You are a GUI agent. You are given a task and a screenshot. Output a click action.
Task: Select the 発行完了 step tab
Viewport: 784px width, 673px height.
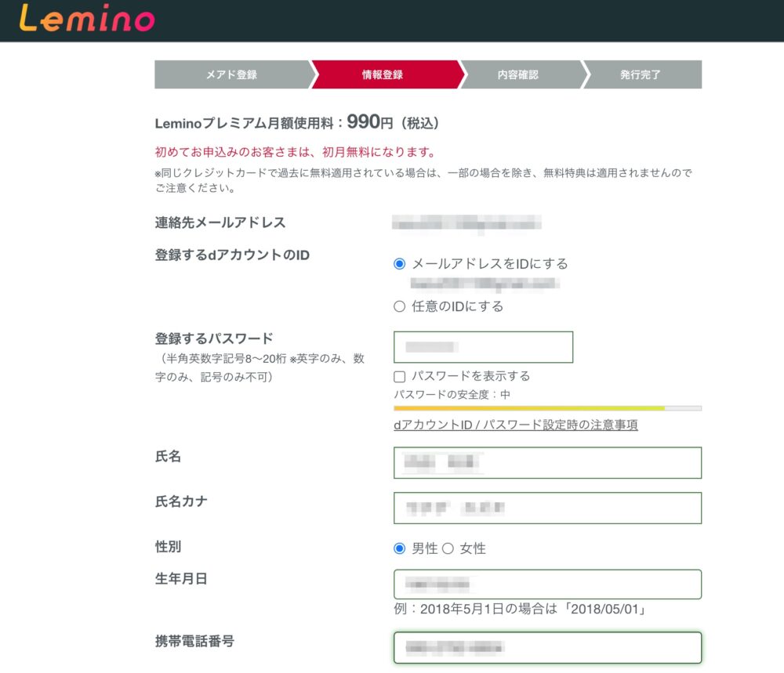pyautogui.click(x=641, y=75)
